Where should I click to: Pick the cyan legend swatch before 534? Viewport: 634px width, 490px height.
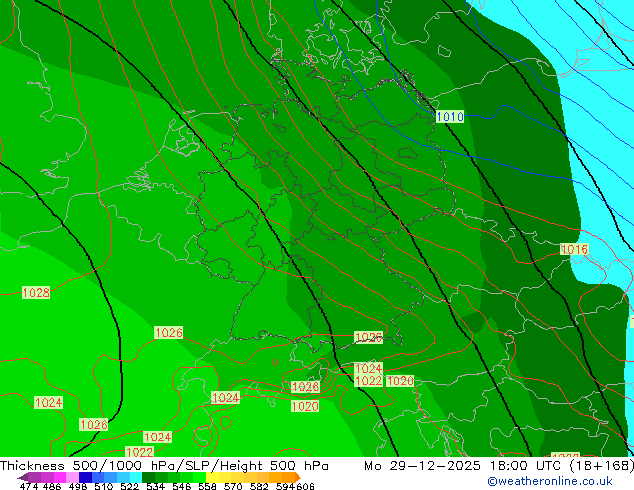tap(136, 477)
